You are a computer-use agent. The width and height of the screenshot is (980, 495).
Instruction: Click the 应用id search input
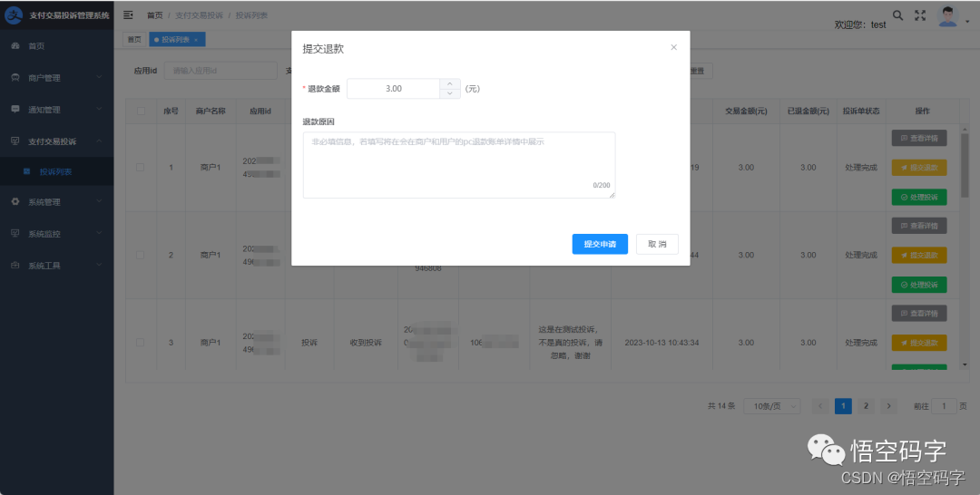coord(220,71)
